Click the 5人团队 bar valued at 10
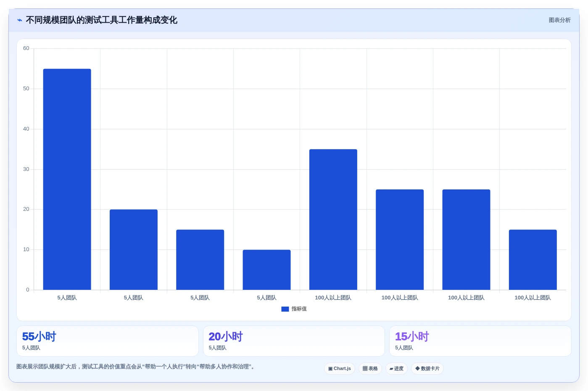This screenshot has height=391, width=588. (267, 270)
